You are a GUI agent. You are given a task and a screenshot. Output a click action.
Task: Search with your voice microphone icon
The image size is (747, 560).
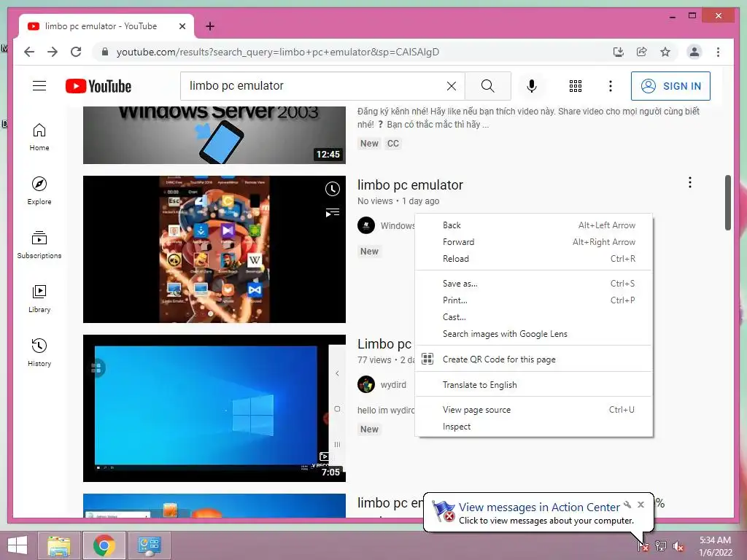point(532,86)
